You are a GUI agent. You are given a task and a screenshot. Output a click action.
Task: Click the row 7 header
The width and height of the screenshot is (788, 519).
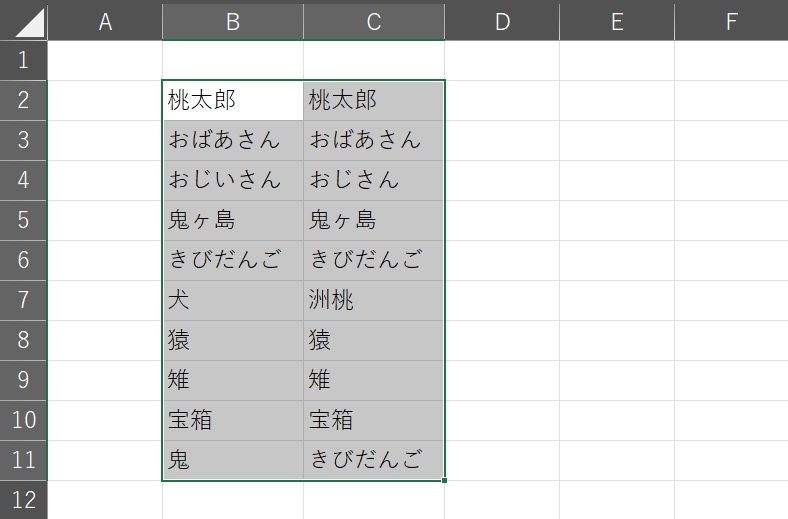pos(23,300)
